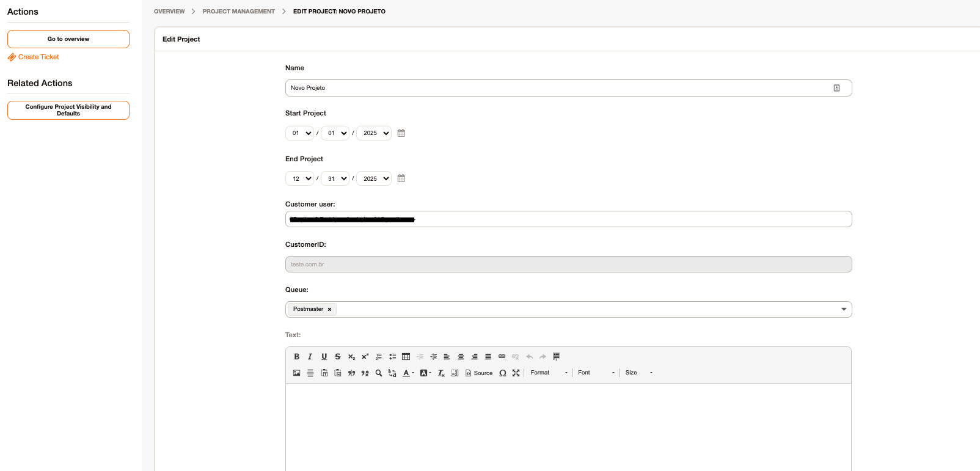Image resolution: width=980 pixels, height=471 pixels.
Task: Switch editor to Source view
Action: [x=479, y=373]
